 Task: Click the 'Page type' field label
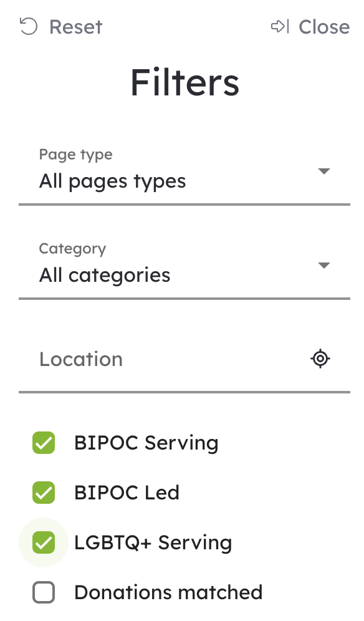tap(75, 155)
